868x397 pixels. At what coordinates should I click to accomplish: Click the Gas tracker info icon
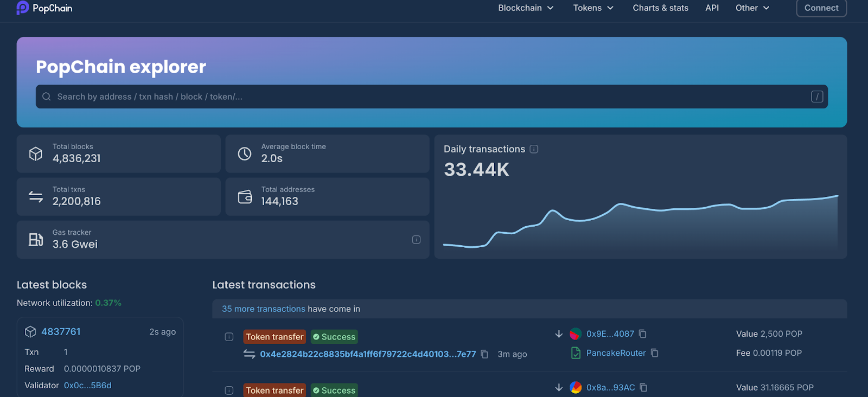pyautogui.click(x=416, y=240)
